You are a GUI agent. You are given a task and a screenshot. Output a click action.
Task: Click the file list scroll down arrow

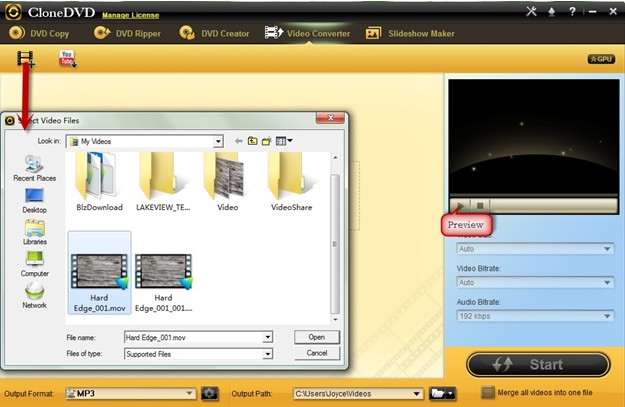pos(335,319)
